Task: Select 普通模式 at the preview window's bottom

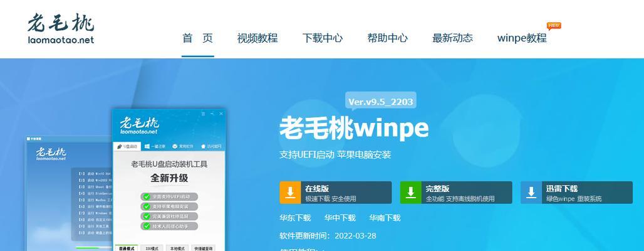Action: point(126,248)
